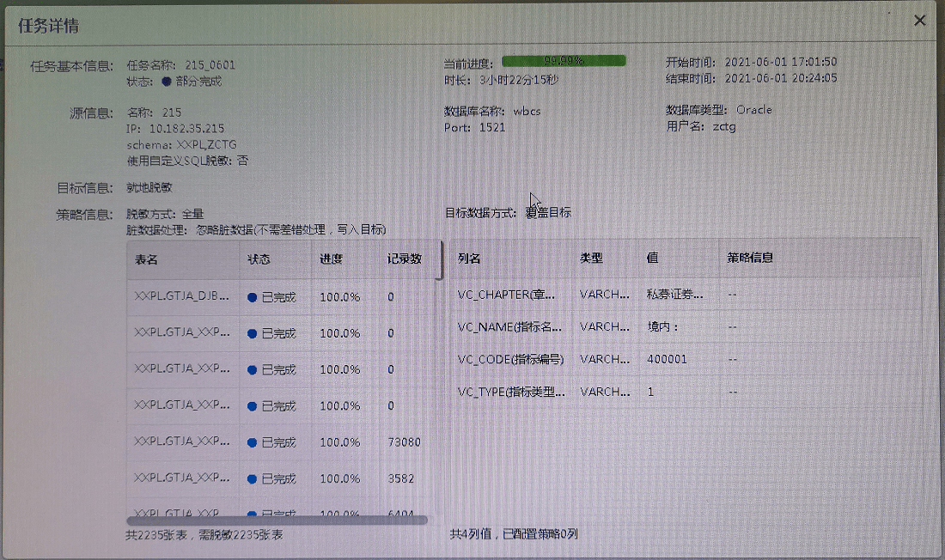Click the username zctg

tap(724, 126)
